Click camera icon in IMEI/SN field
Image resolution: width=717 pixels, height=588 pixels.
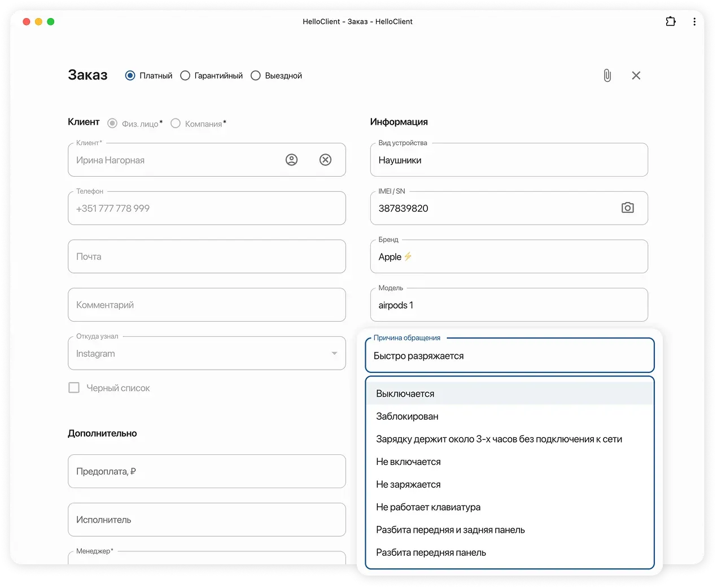(627, 208)
